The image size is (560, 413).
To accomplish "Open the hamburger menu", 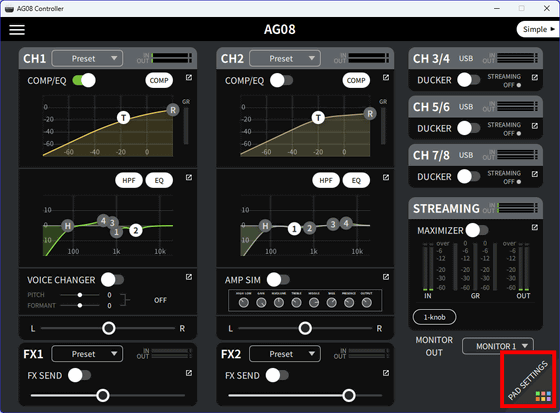I will (17, 30).
